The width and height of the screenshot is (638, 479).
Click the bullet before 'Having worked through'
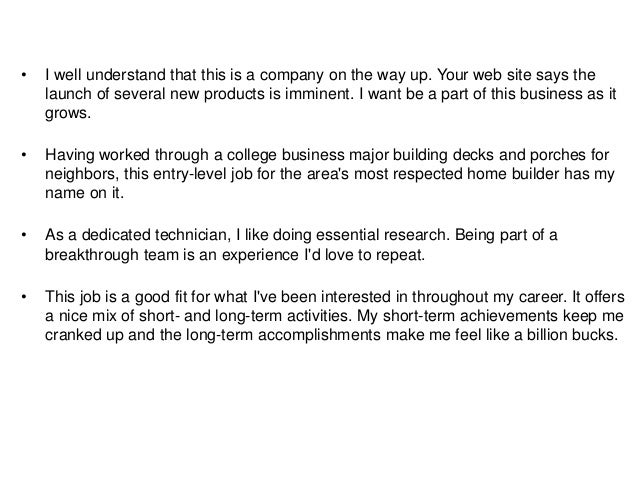pos(24,155)
